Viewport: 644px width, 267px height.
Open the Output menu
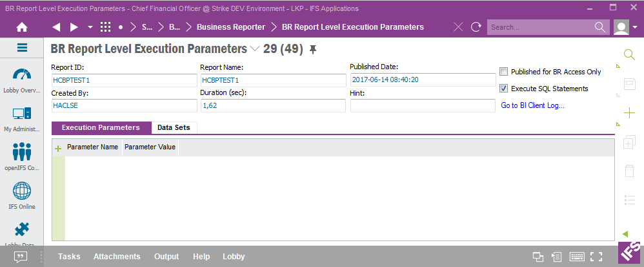pyautogui.click(x=166, y=257)
